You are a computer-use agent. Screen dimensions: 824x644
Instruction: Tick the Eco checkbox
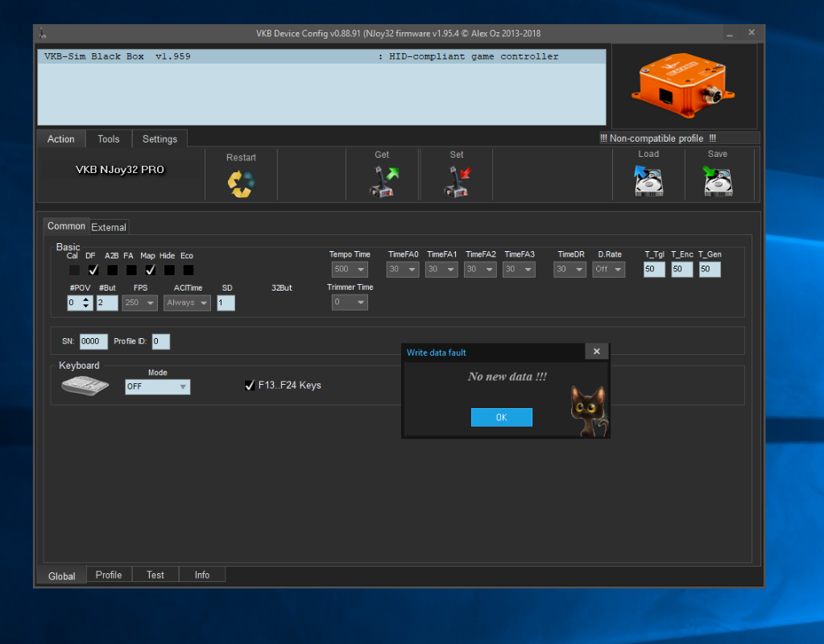click(x=188, y=270)
